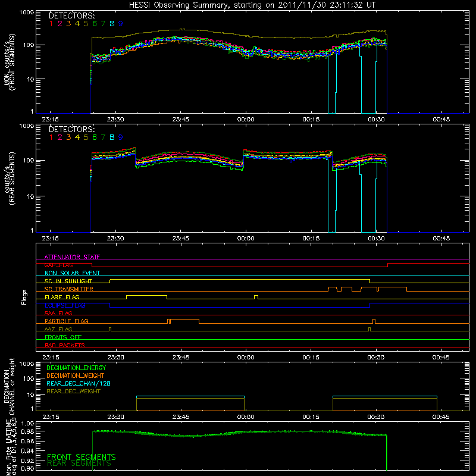476x476 pixels.
Task: Click the BAD_PACKETS flag label
Action: (65, 345)
